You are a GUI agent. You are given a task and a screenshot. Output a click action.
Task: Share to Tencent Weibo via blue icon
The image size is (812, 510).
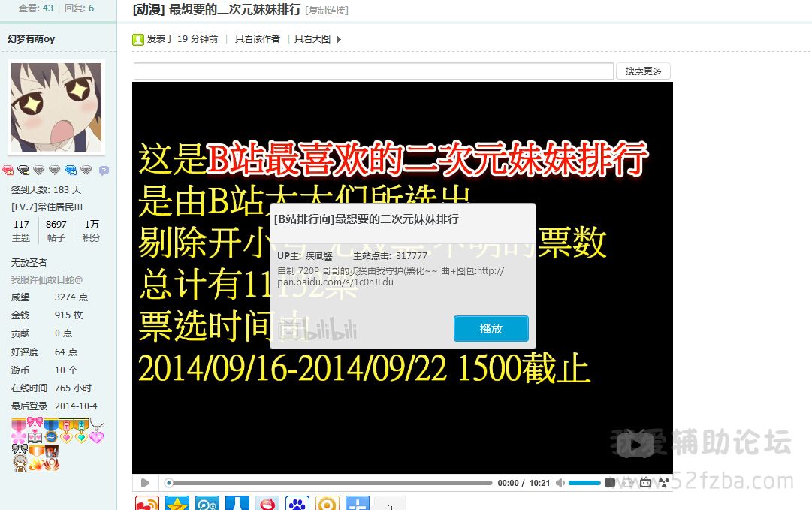[x=207, y=503]
